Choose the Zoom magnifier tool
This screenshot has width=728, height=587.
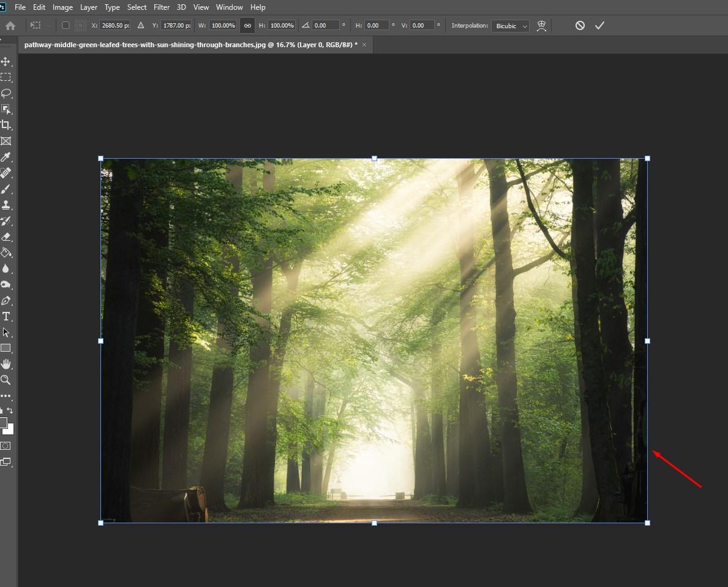6,380
